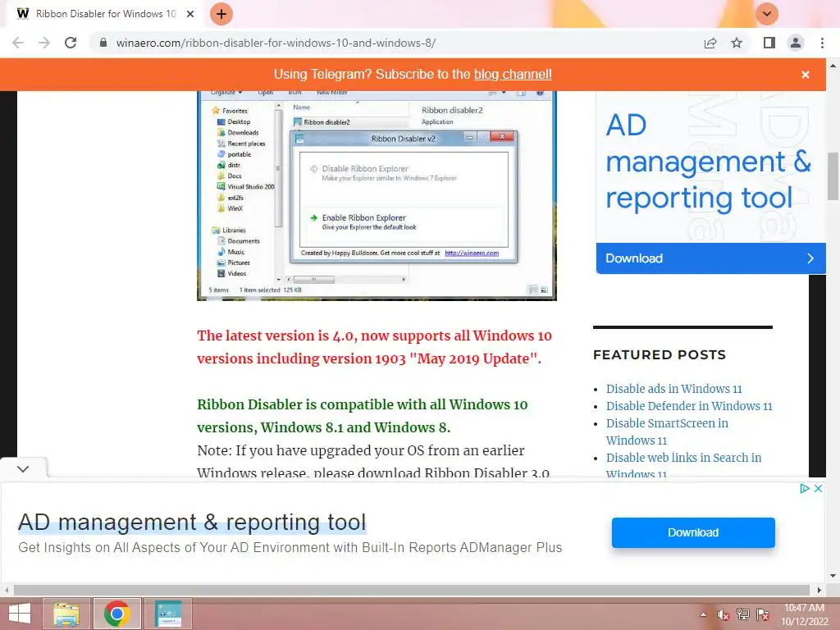The height and width of the screenshot is (630, 840).
Task: Open the Chrome profile avatar
Action: point(796,43)
